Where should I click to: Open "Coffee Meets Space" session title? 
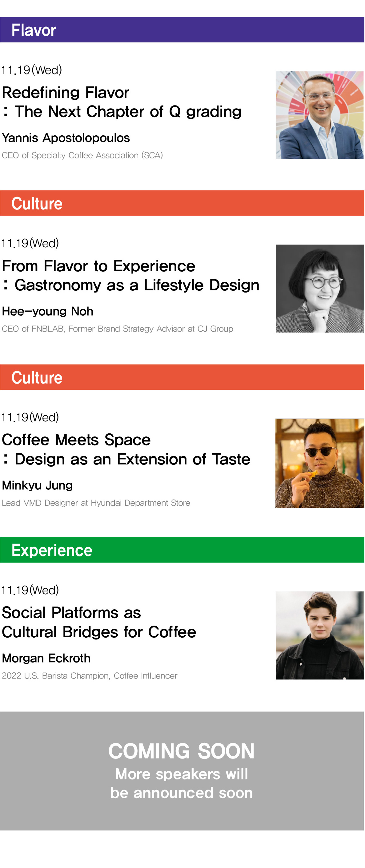(126, 449)
